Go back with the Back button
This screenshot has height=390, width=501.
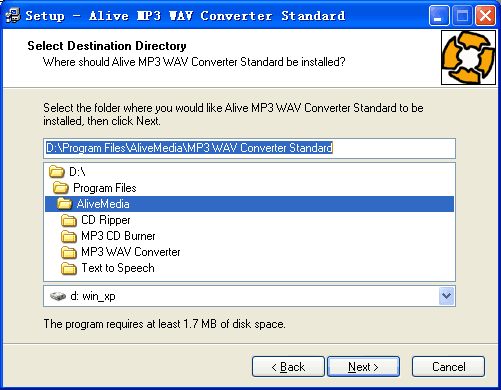click(x=288, y=367)
